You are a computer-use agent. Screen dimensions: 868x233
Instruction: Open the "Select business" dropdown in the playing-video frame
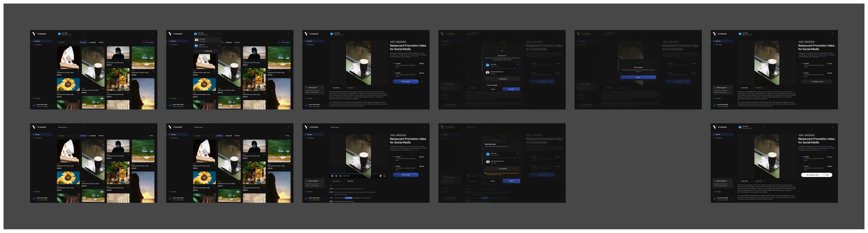point(343,127)
